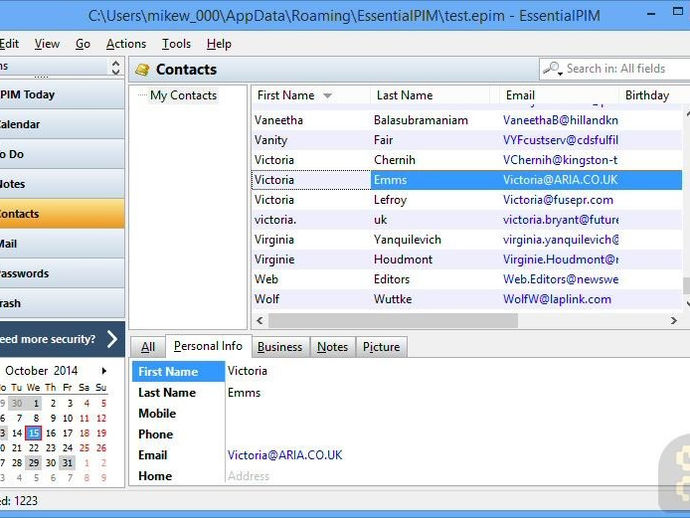Open the To Do module
690x518 pixels.
(x=62, y=154)
